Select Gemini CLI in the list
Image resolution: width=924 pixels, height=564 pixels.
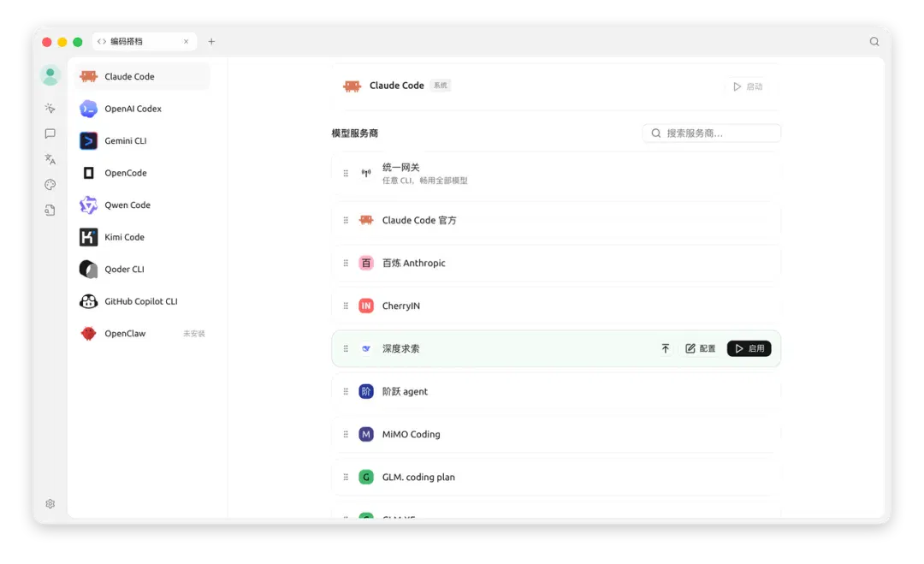[x=142, y=141]
